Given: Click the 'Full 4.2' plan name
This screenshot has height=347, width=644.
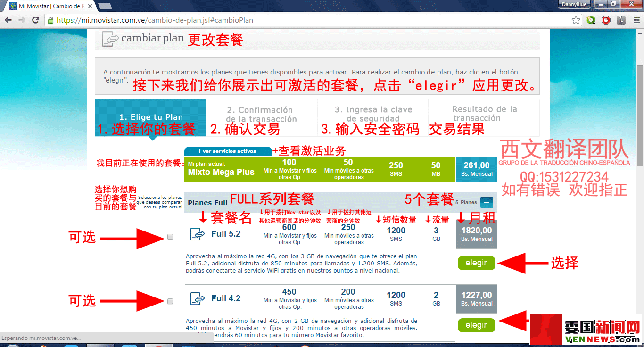Looking at the screenshot, I should pyautogui.click(x=226, y=298).
